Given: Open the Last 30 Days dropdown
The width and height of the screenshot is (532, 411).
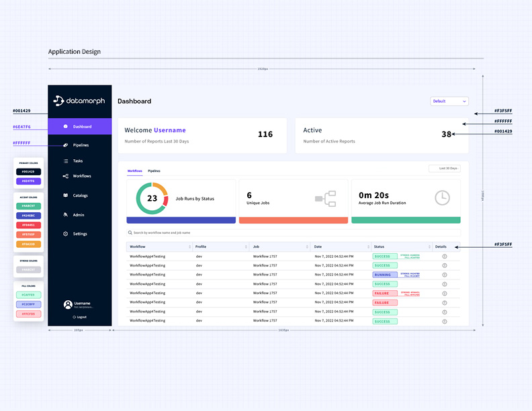Looking at the screenshot, I should [445, 168].
